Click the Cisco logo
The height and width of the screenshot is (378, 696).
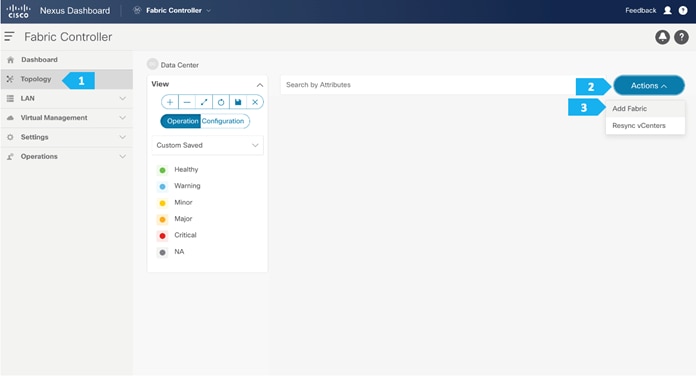[x=18, y=11]
